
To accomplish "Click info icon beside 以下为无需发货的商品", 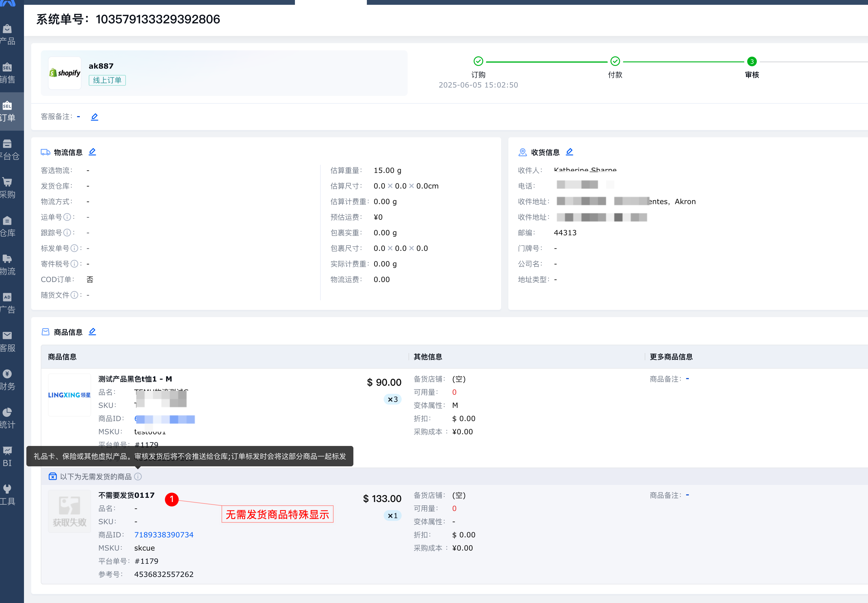I will coord(138,477).
